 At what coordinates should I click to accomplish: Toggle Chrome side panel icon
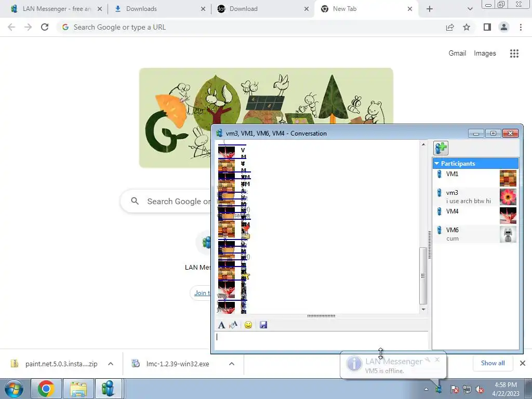pos(487,27)
